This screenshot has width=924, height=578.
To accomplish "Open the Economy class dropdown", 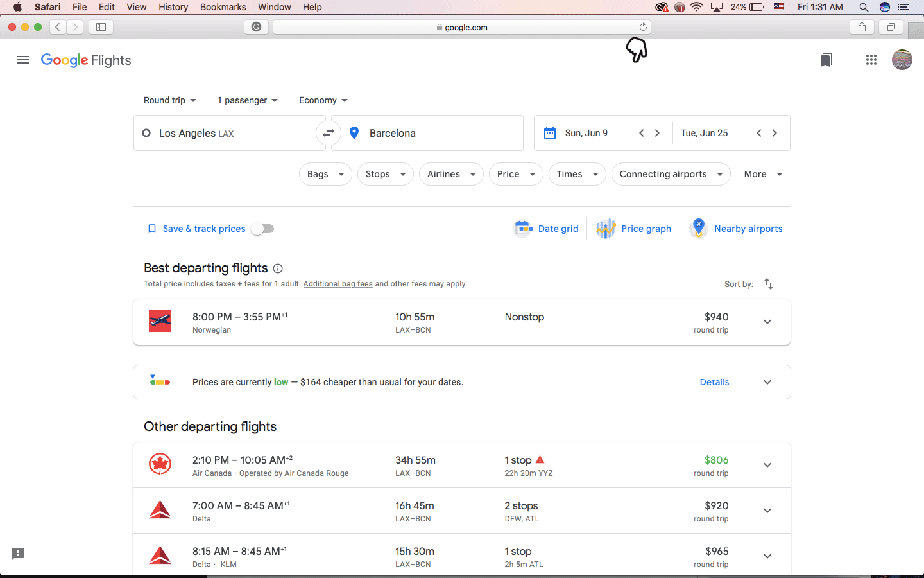I will tap(323, 100).
